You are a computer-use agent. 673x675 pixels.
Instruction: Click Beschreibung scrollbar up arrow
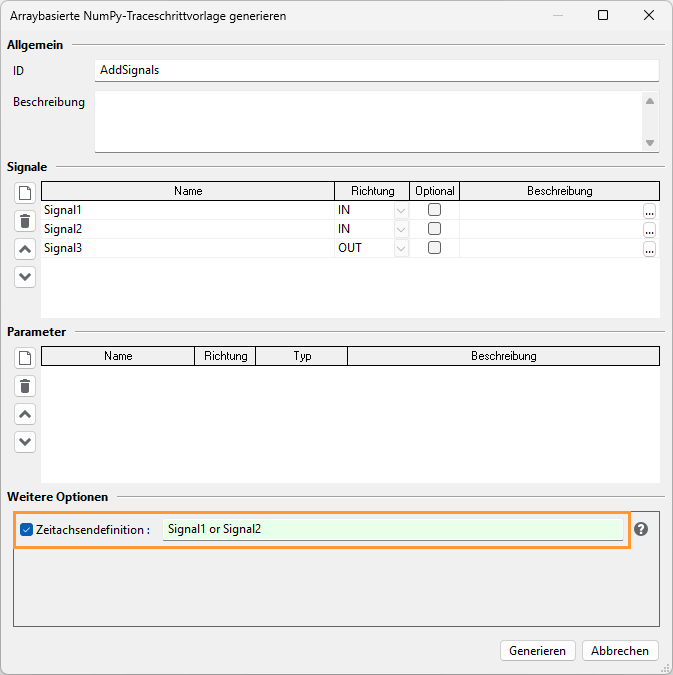click(650, 101)
